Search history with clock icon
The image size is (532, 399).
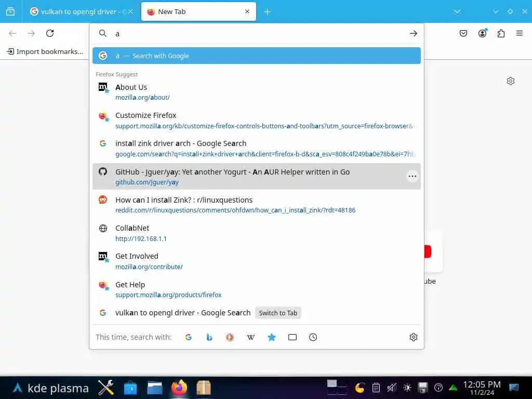[313, 337]
